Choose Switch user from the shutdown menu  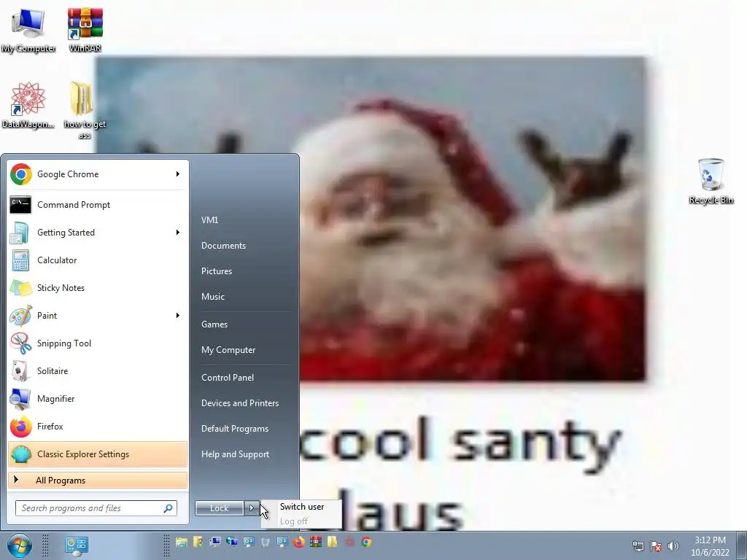tap(301, 507)
